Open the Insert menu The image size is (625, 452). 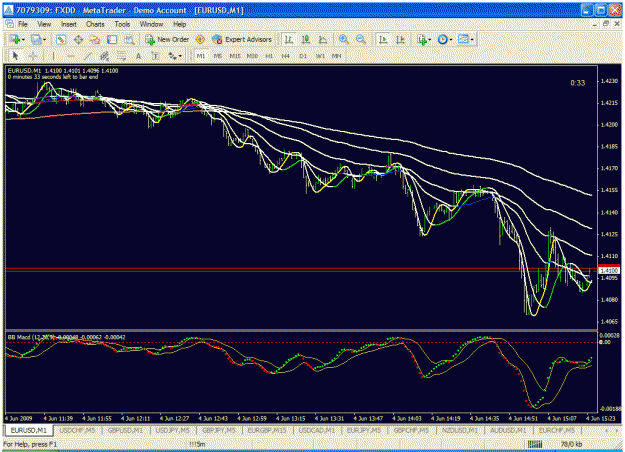[69, 24]
